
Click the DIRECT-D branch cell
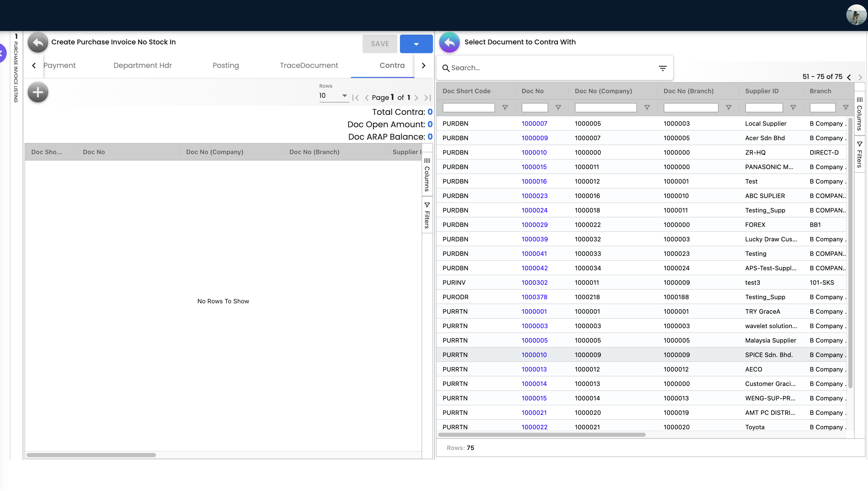(824, 152)
